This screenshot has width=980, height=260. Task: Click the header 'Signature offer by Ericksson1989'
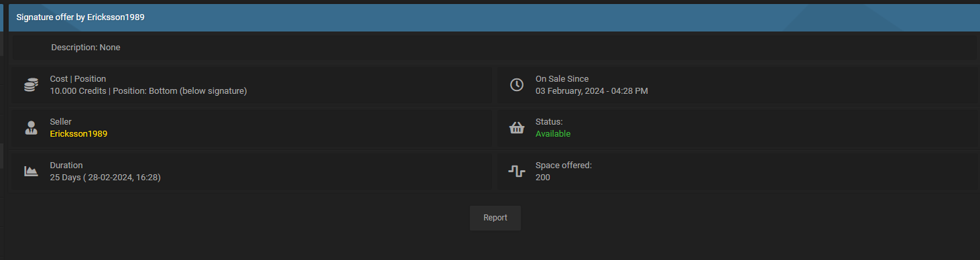coord(80,17)
